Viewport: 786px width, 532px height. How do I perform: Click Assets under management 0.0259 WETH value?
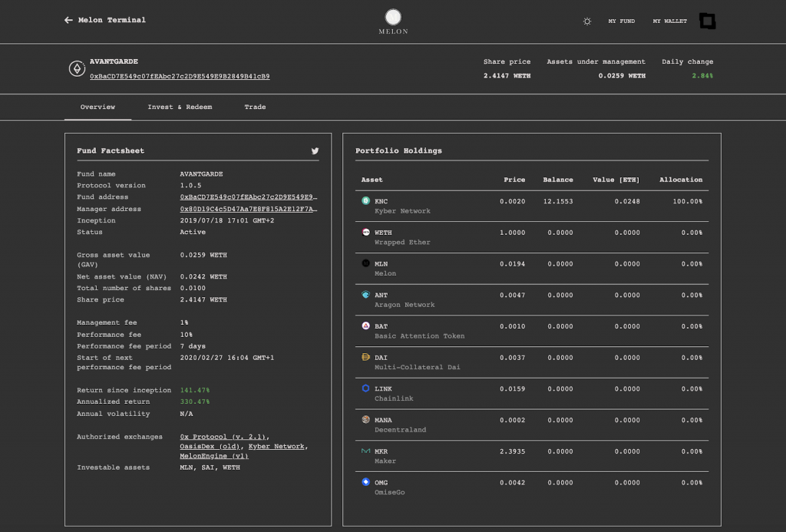(x=622, y=76)
